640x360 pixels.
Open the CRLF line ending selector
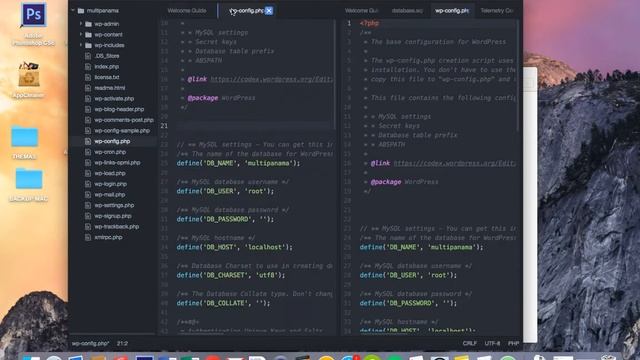(469, 344)
